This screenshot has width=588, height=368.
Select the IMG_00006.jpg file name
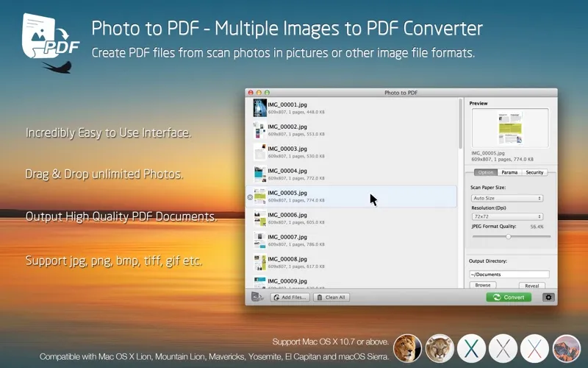pos(287,215)
